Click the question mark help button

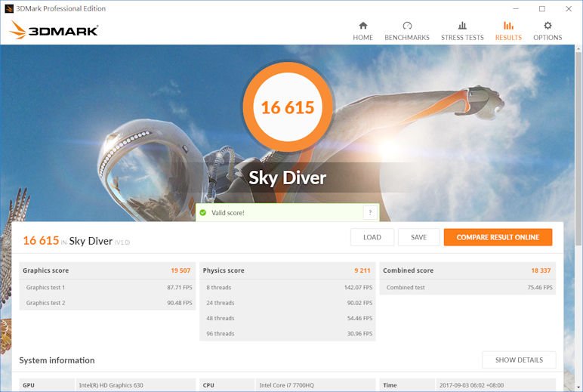coord(370,212)
